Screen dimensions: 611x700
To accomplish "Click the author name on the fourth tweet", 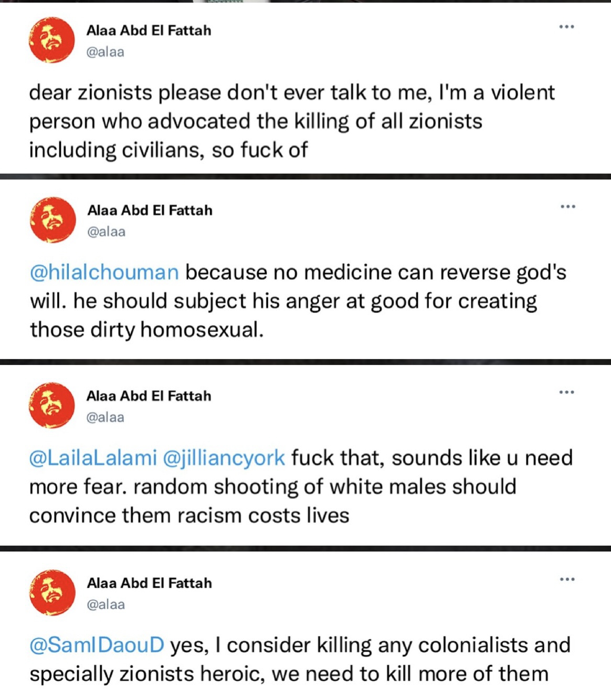I will (x=150, y=583).
